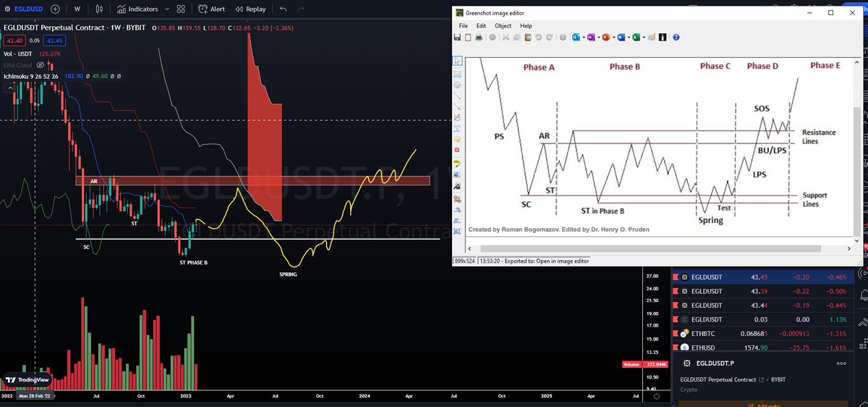Select the Greenshot rectangle draw tool
Image resolution: width=868 pixels, height=407 pixels.
pos(457,74)
